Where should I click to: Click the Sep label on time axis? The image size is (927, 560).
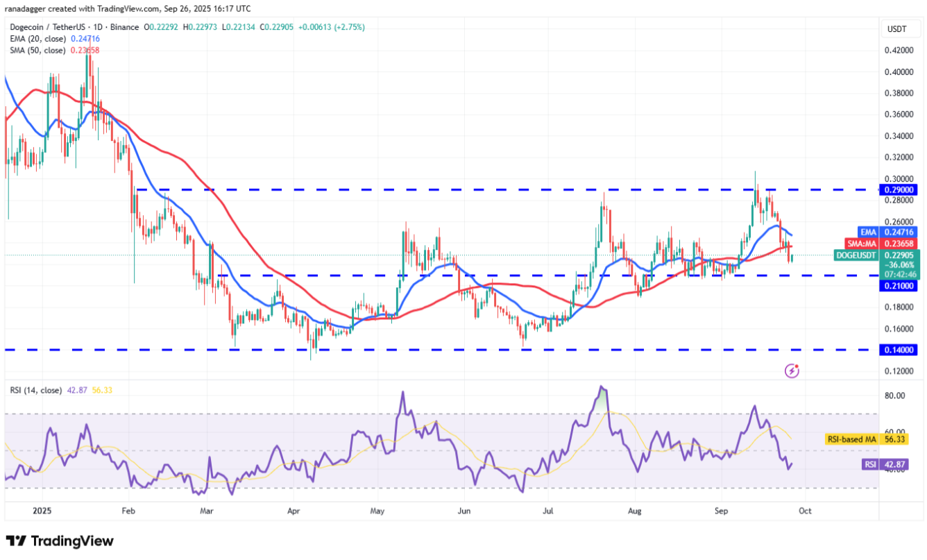pyautogui.click(x=720, y=510)
